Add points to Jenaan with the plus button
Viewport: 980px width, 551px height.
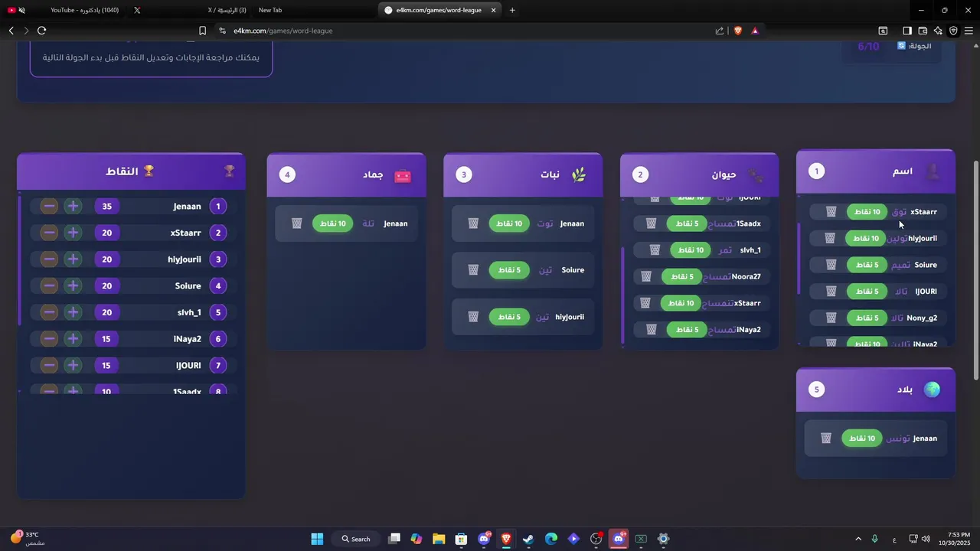73,207
